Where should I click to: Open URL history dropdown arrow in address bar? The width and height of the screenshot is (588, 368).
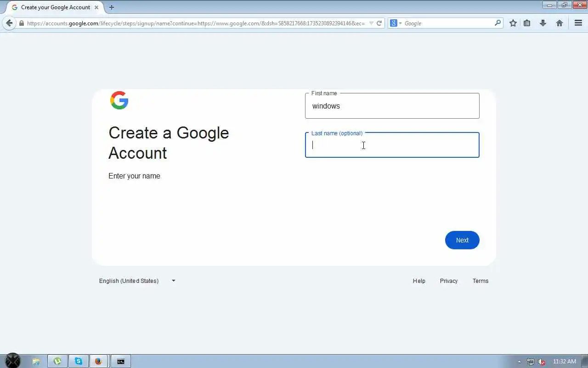click(x=371, y=23)
